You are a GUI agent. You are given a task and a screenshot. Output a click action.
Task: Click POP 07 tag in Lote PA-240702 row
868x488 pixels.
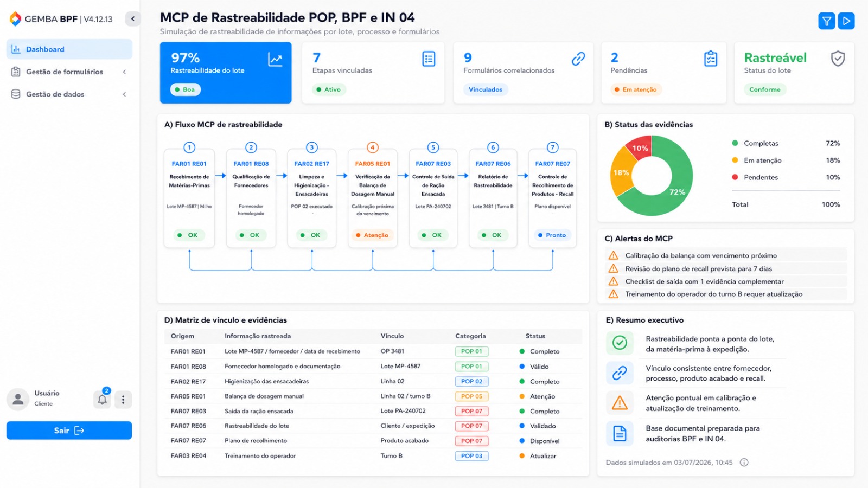[471, 411]
